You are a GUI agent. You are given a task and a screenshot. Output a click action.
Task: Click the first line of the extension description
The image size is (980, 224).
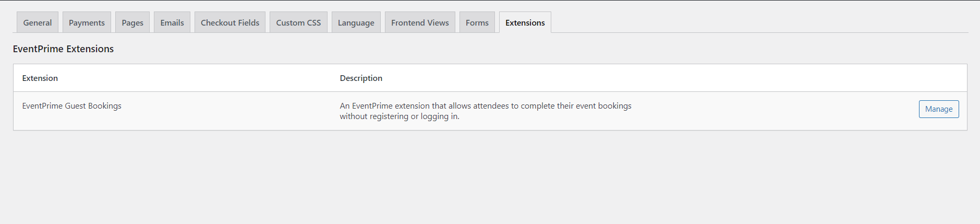(486, 105)
